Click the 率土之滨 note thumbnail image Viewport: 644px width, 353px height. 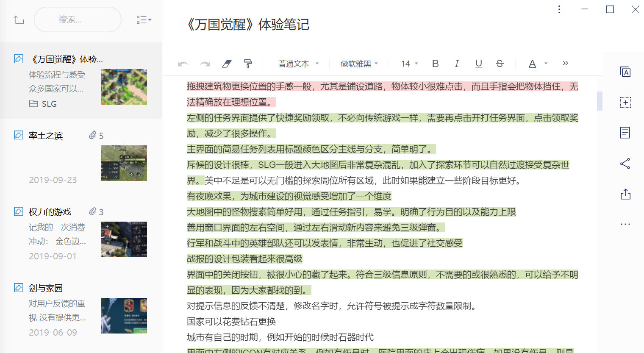click(x=124, y=163)
